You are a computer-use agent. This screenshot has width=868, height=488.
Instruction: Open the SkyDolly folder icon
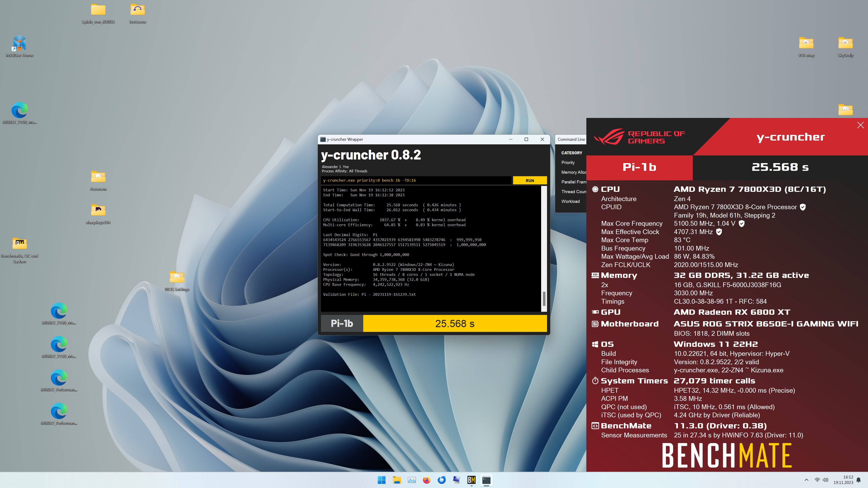[x=845, y=47]
